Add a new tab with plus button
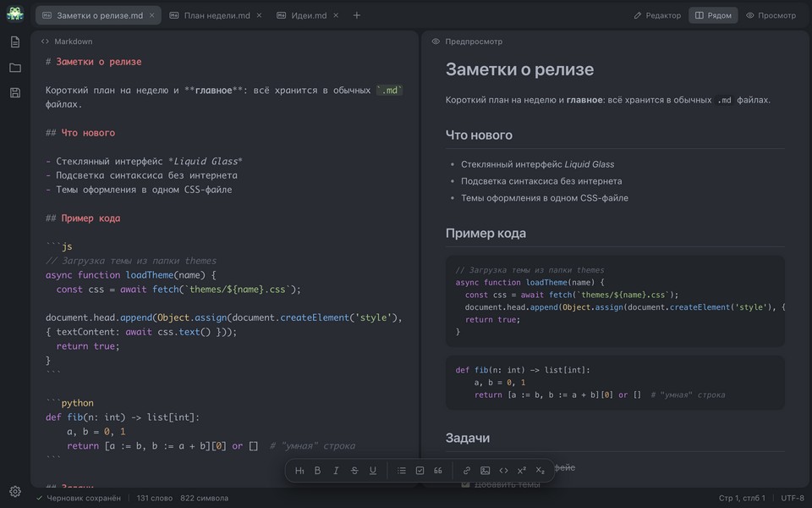 click(356, 15)
